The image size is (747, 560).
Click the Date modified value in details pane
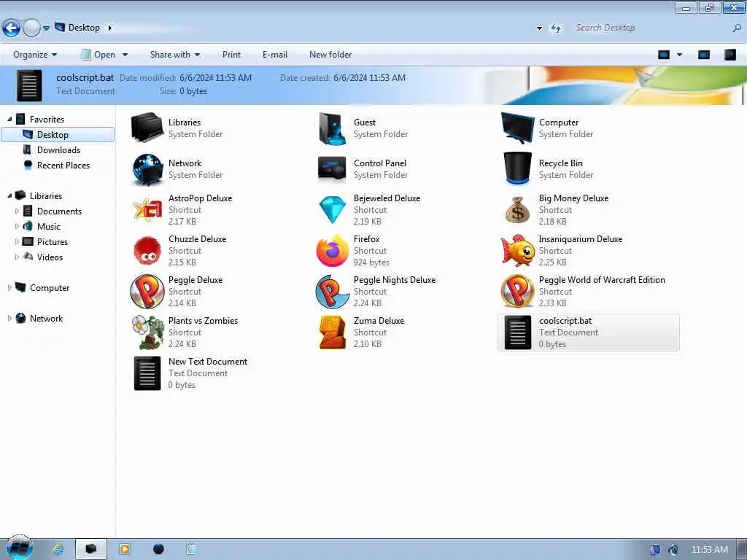click(x=215, y=77)
